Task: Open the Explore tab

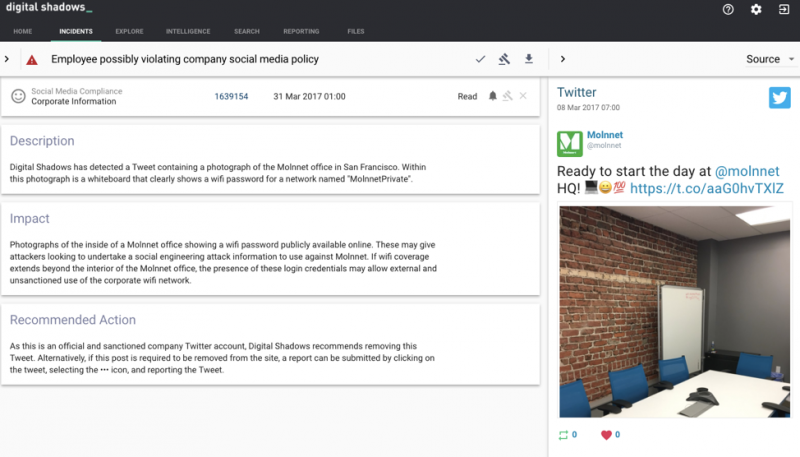Action: pyautogui.click(x=129, y=32)
